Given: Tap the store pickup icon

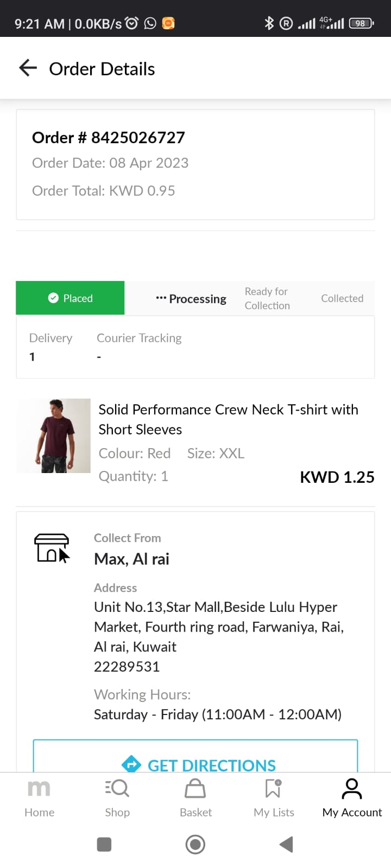Looking at the screenshot, I should click(52, 548).
